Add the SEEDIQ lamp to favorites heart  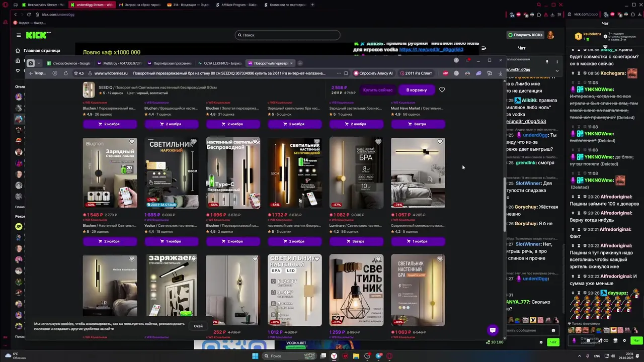[x=442, y=89]
